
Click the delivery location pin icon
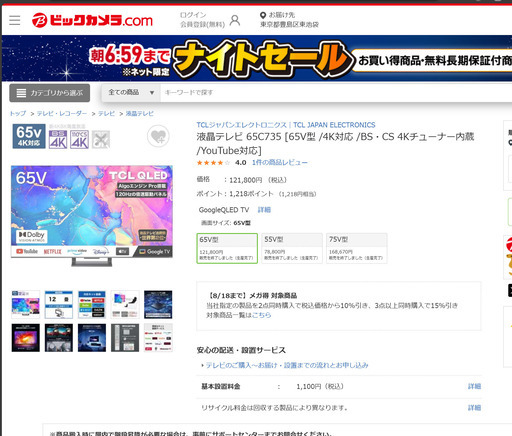[x=263, y=15]
